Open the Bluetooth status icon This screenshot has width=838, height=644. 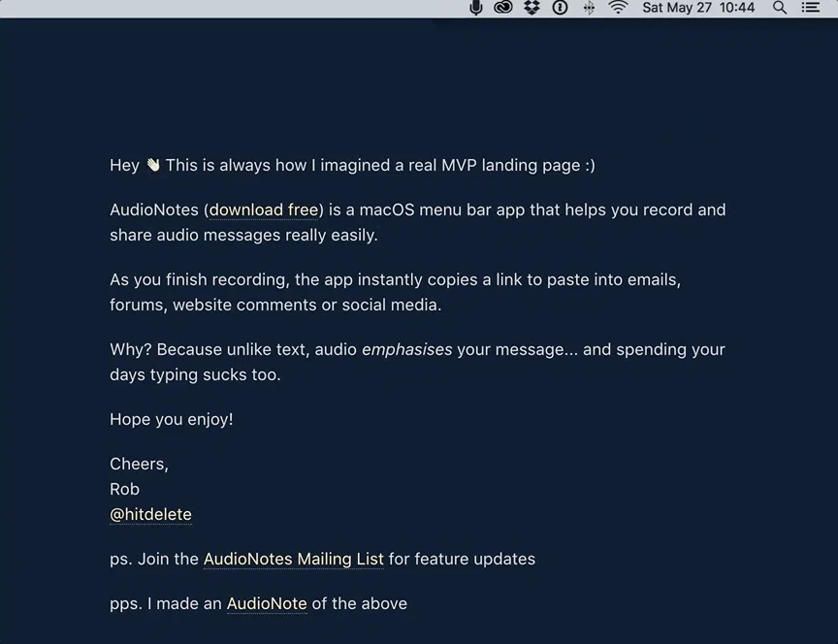pyautogui.click(x=589, y=8)
